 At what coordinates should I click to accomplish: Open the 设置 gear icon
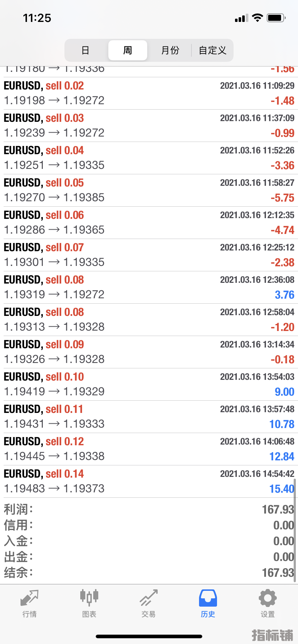coord(268,598)
